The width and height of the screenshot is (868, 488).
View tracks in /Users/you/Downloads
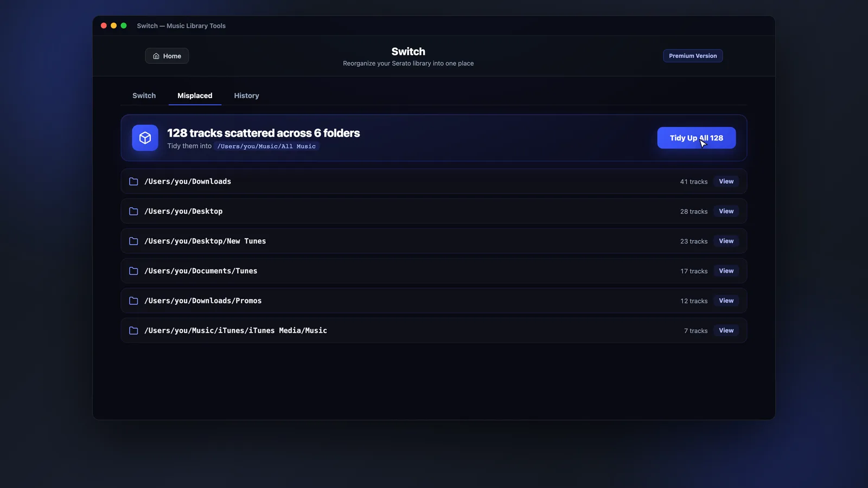point(726,182)
